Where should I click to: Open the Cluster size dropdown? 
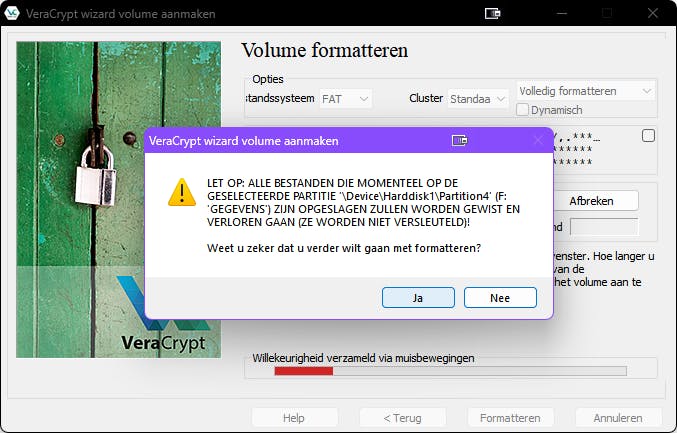coord(478,99)
